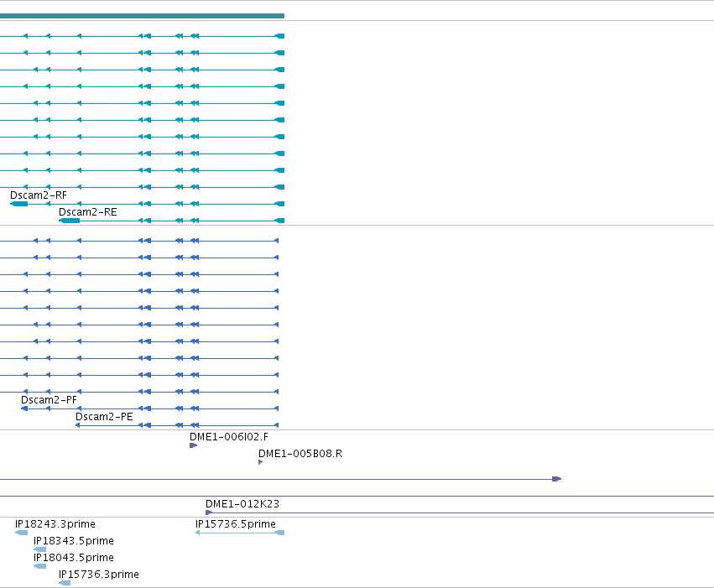Click the DME1-006I02.F feature label
The height and width of the screenshot is (588, 714).
[229, 437]
